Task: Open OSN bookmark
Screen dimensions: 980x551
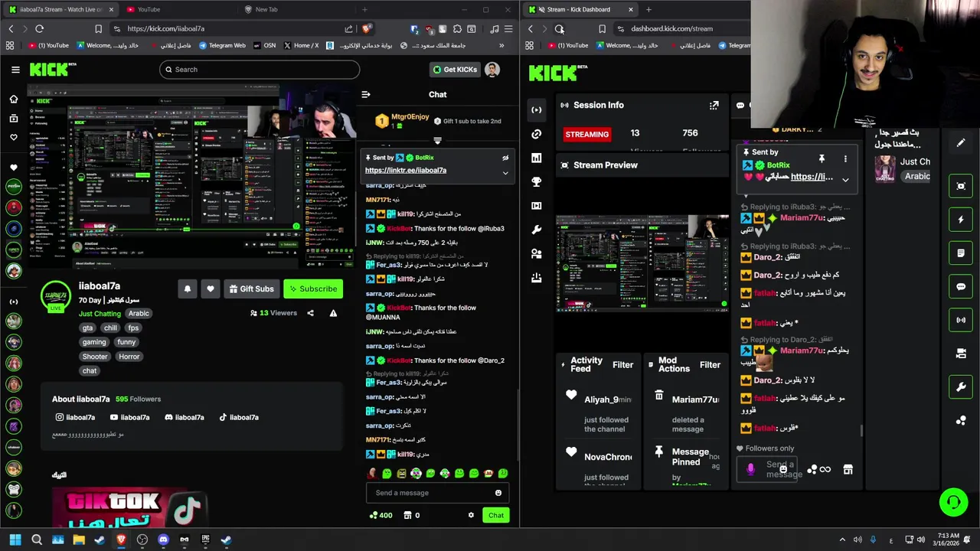Action: [264, 45]
